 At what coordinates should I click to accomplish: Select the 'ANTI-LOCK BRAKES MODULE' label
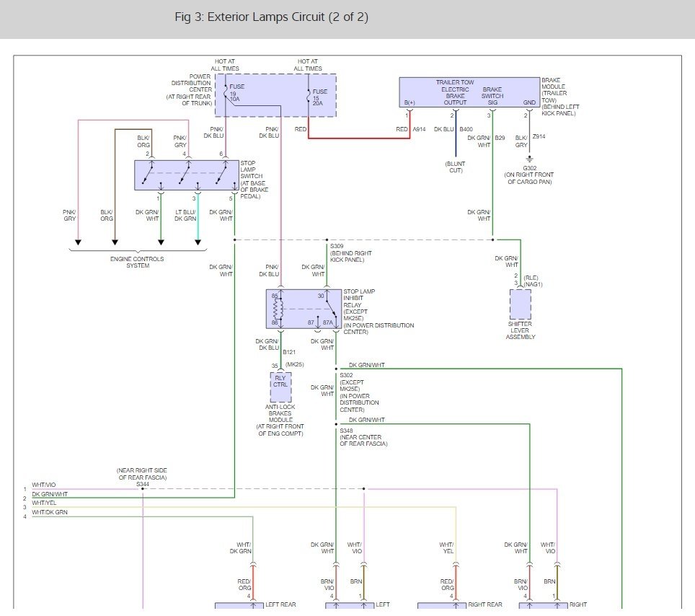pyautogui.click(x=280, y=413)
